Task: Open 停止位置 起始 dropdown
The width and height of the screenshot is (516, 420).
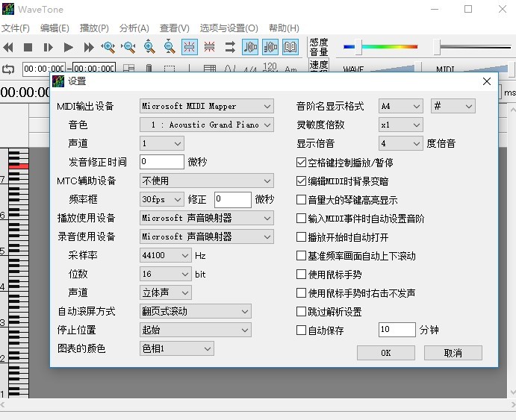Action: pos(196,330)
